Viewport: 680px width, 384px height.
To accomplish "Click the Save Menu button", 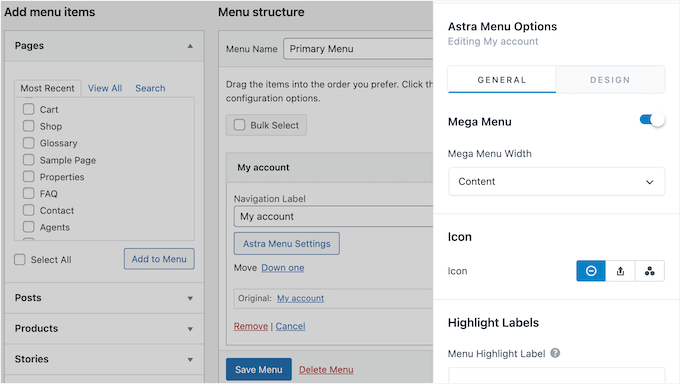I will pyautogui.click(x=258, y=369).
